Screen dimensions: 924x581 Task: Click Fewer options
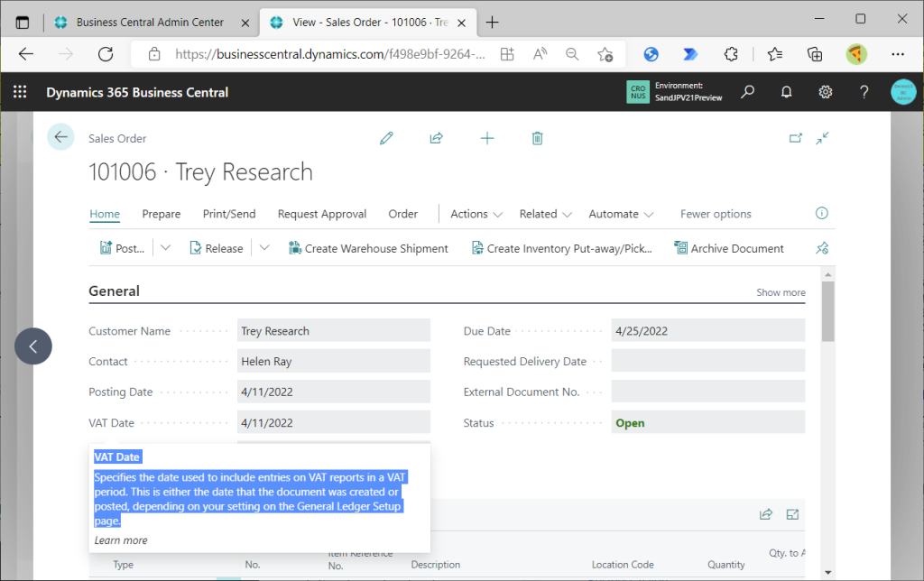(716, 214)
